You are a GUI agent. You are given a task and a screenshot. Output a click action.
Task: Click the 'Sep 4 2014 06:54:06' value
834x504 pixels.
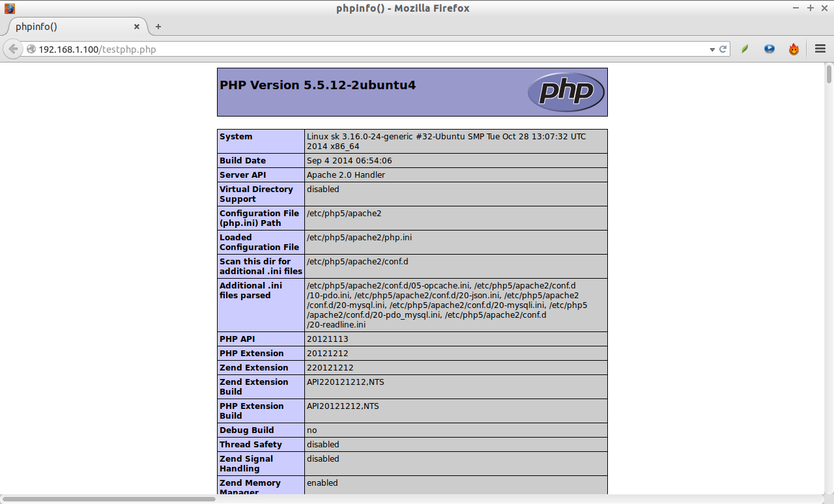(349, 161)
